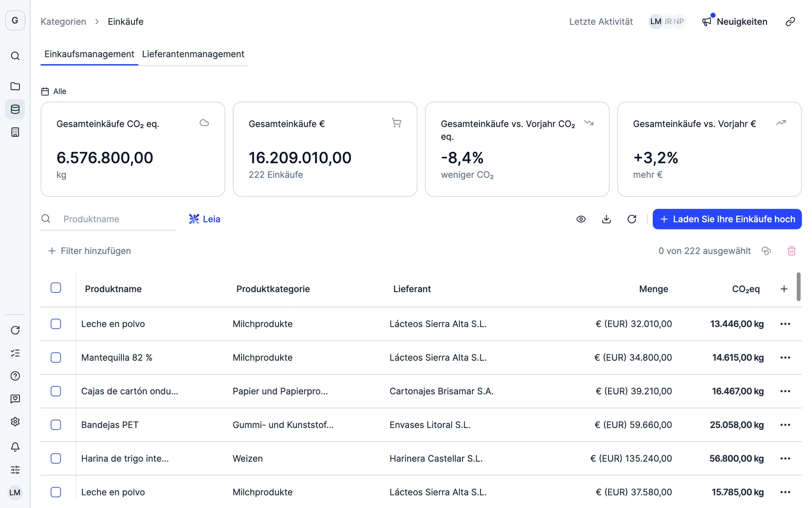Click the sidebar refresh history icon

(x=15, y=330)
